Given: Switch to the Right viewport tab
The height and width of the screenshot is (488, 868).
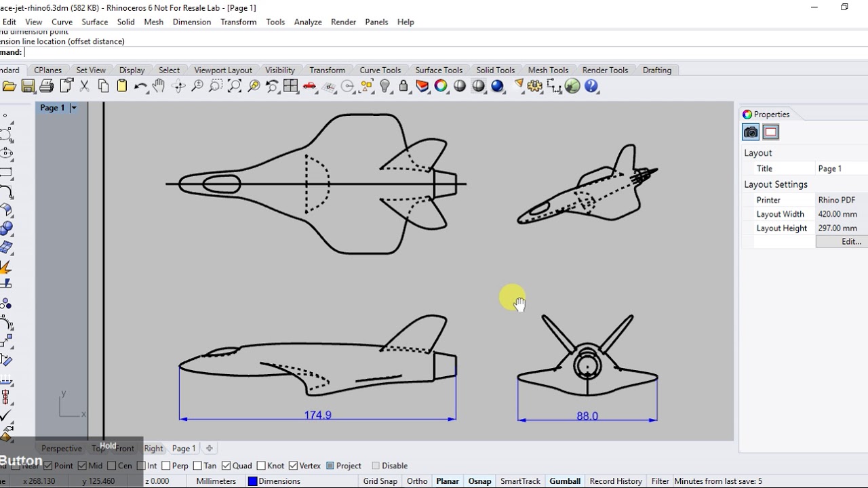Looking at the screenshot, I should [x=153, y=448].
